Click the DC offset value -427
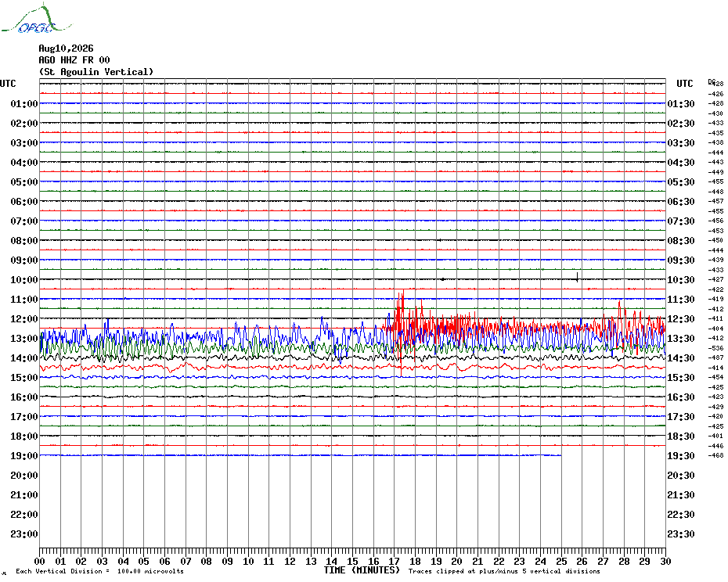The width and height of the screenshot is (728, 582). tap(716, 279)
